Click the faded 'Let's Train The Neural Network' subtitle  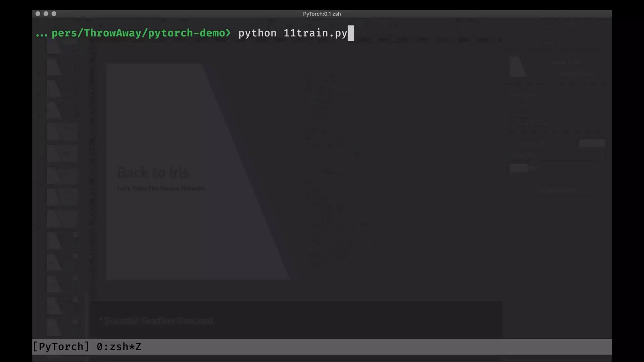[x=161, y=189]
